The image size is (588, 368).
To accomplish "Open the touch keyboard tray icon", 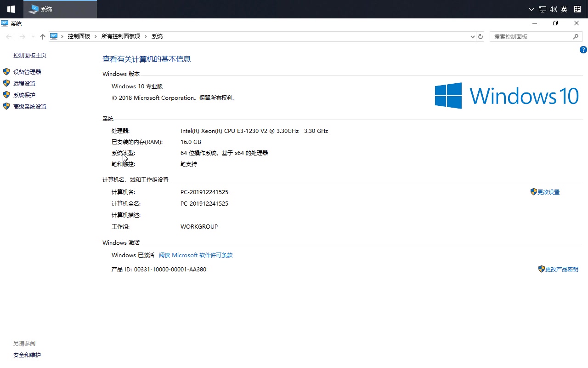I will pyautogui.click(x=577, y=9).
